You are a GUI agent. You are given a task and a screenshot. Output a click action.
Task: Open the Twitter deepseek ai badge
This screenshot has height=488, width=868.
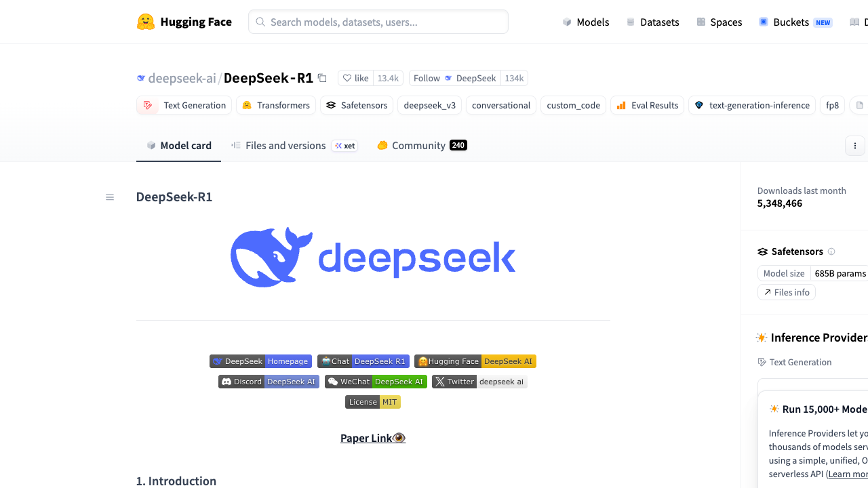point(479,382)
